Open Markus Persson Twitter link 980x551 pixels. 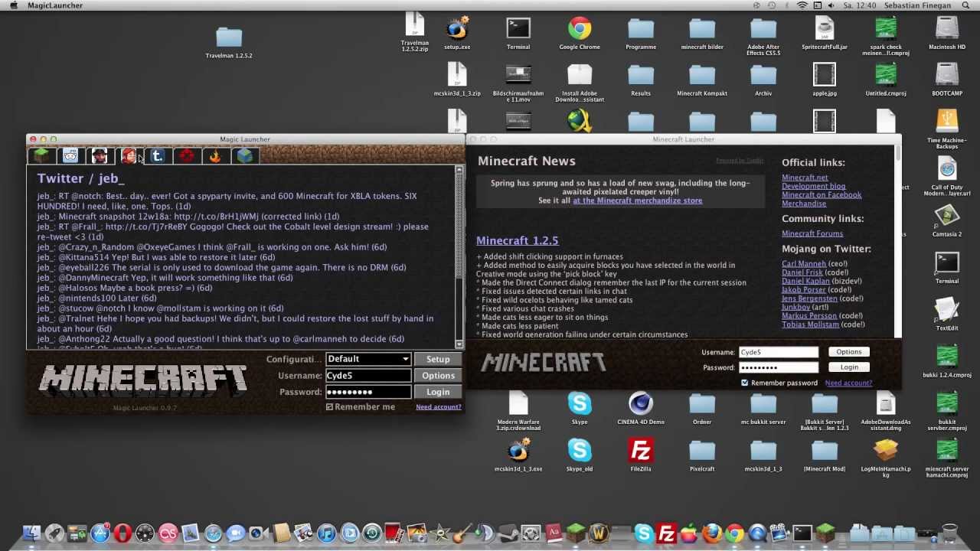[809, 316]
